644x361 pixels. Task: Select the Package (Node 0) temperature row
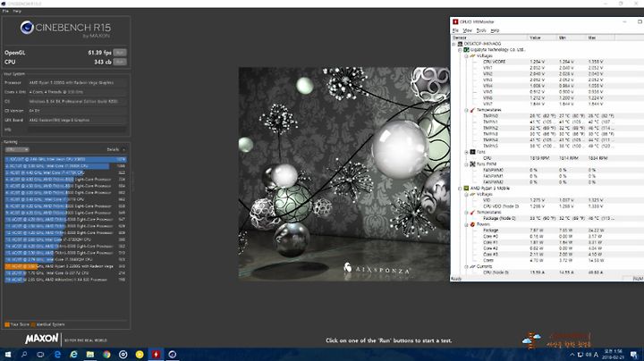[x=547, y=218]
